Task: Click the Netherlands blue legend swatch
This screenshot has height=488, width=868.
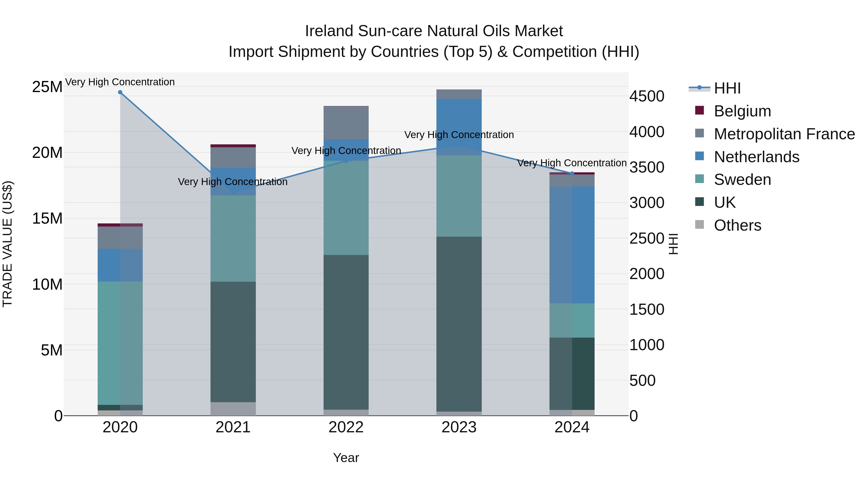Action: pos(699,156)
